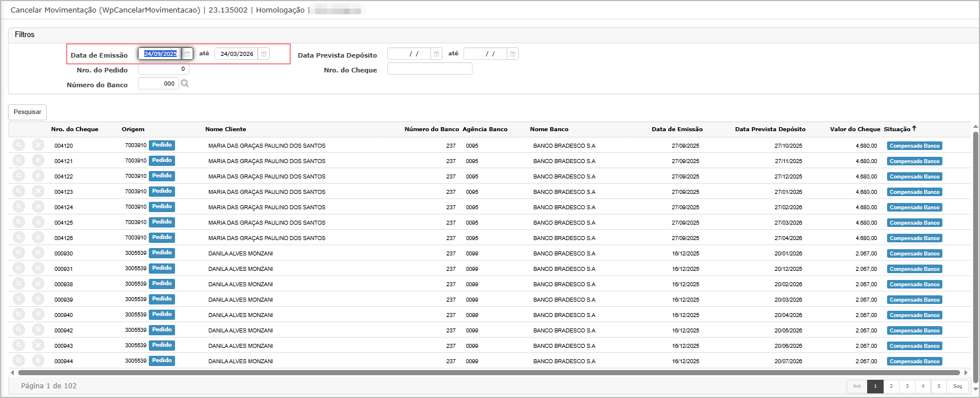Sort table by Situação column header
980x398 pixels.
[x=897, y=129]
